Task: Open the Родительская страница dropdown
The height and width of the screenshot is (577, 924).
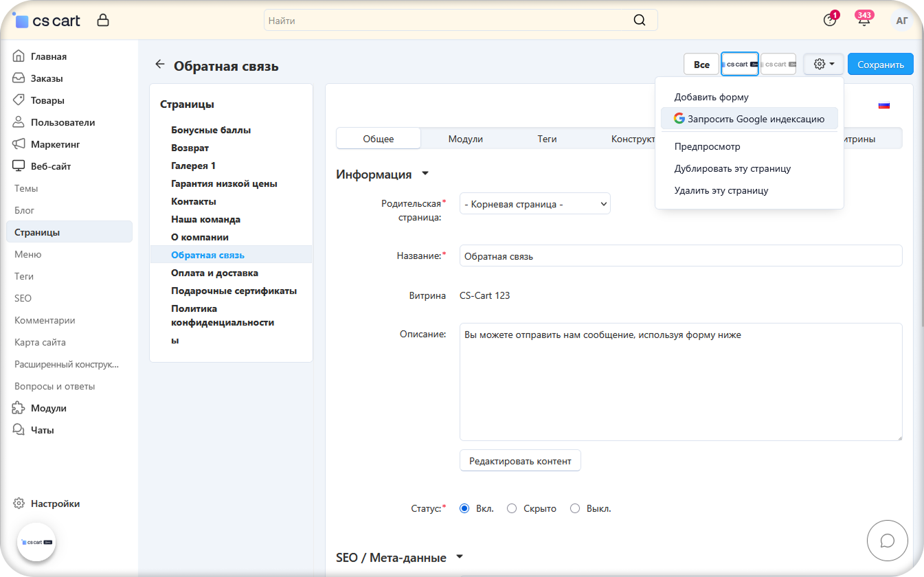Action: pyautogui.click(x=534, y=204)
